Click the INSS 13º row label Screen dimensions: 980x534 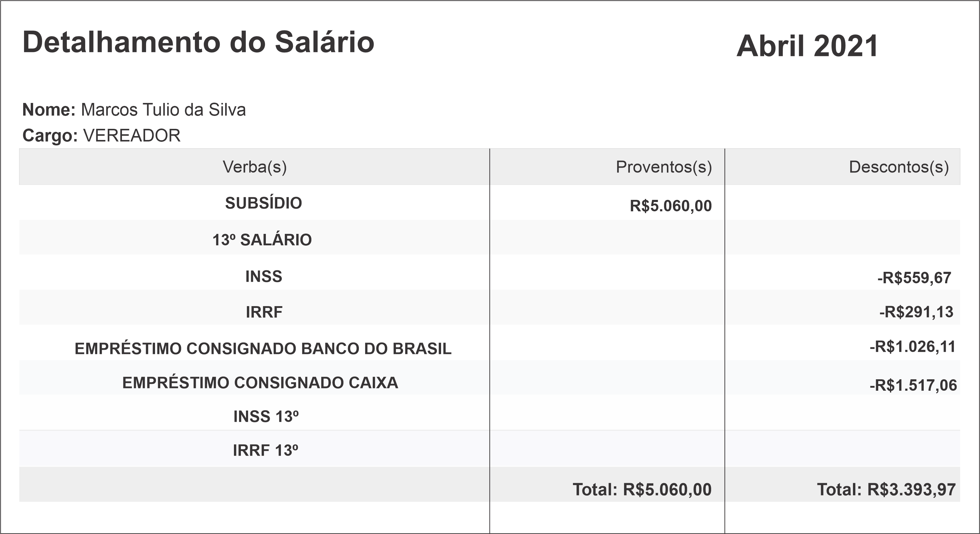click(x=266, y=417)
